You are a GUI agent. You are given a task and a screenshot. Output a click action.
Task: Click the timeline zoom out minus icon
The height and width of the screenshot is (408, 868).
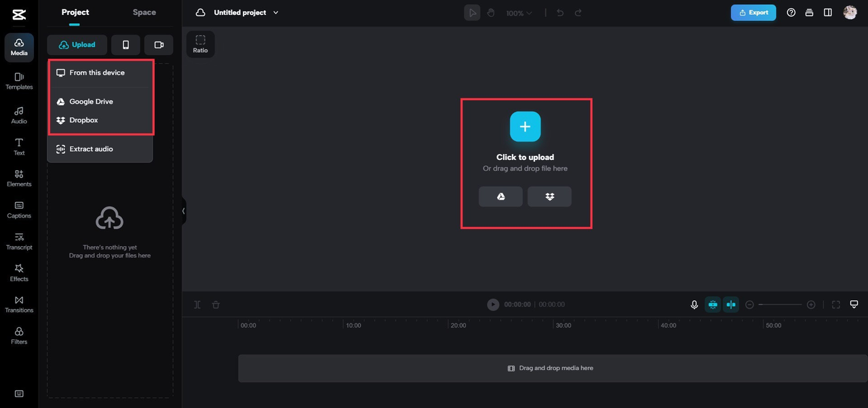pos(749,305)
